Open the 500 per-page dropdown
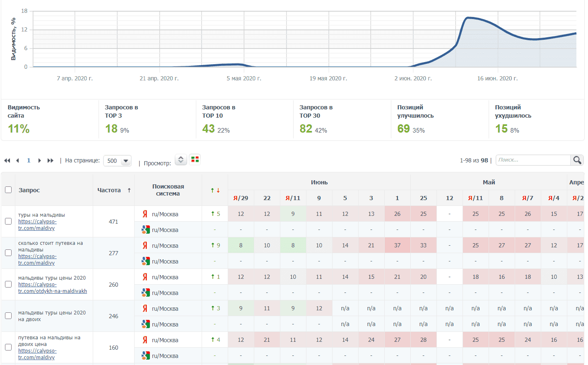The width and height of the screenshot is (588, 365). tap(117, 161)
